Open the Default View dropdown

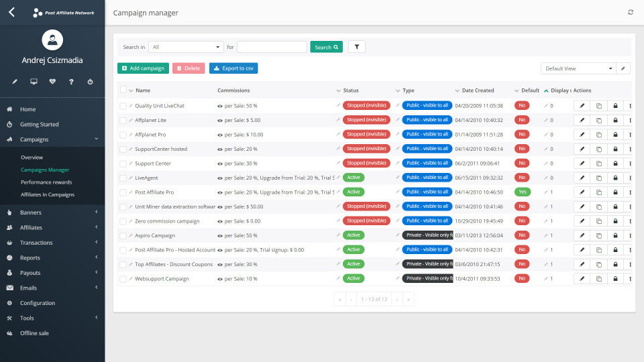578,68
